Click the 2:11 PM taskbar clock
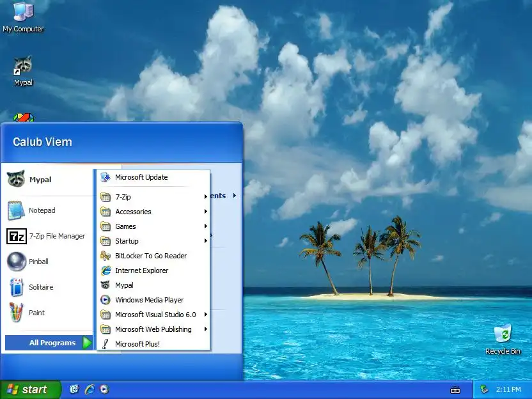 pyautogui.click(x=508, y=389)
